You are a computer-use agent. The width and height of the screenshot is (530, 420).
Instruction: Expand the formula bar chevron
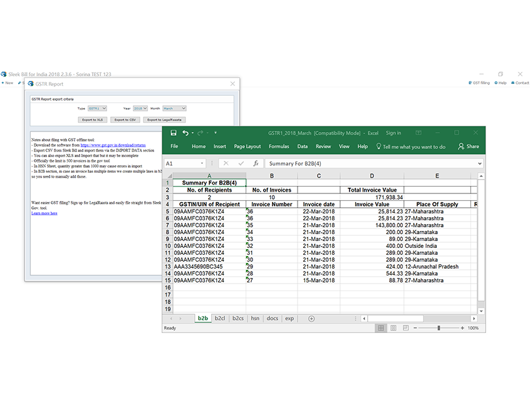(480, 163)
